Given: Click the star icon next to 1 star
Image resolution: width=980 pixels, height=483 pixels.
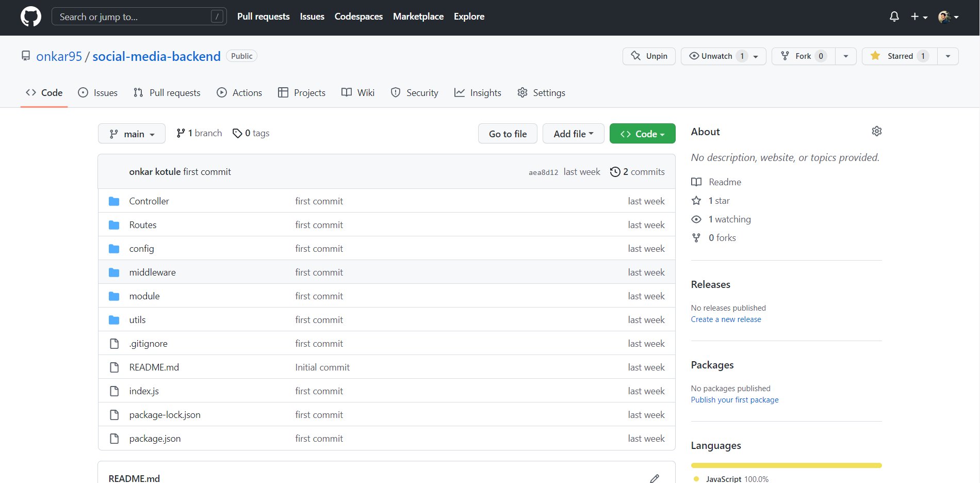Looking at the screenshot, I should pyautogui.click(x=696, y=201).
